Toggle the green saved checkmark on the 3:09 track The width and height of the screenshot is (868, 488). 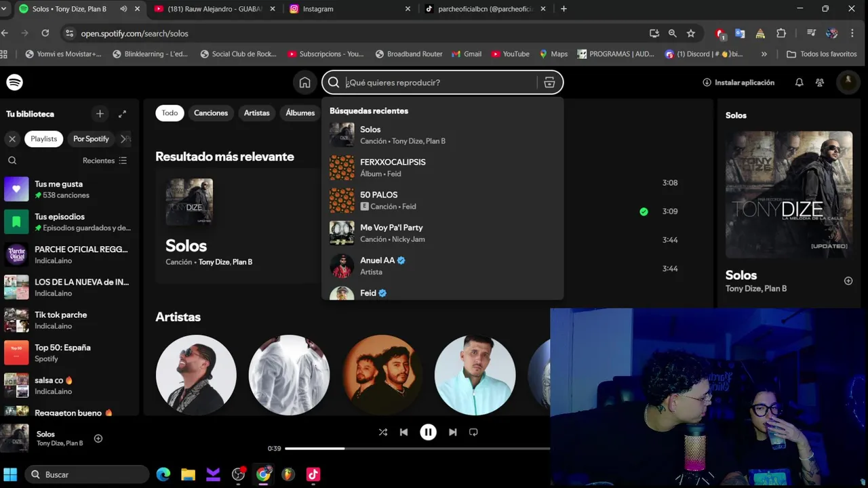[644, 211]
